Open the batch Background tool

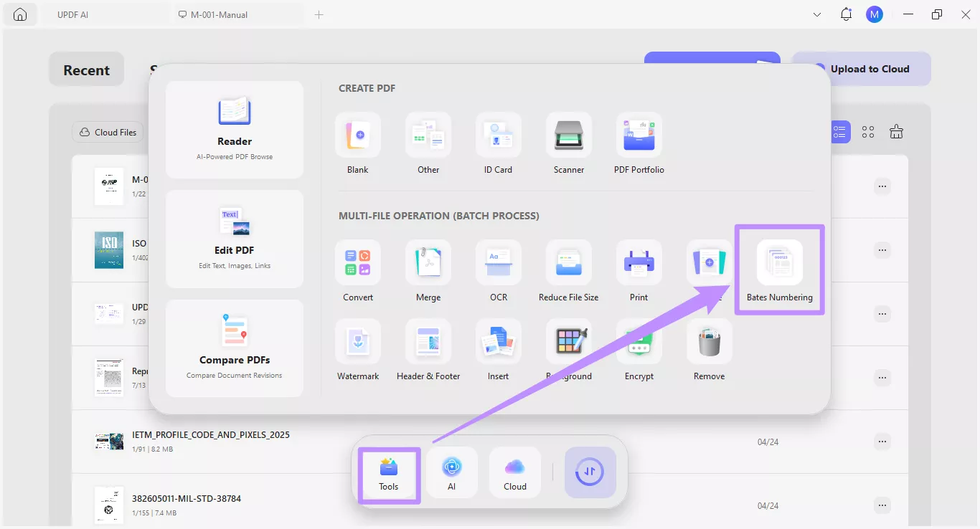point(569,350)
